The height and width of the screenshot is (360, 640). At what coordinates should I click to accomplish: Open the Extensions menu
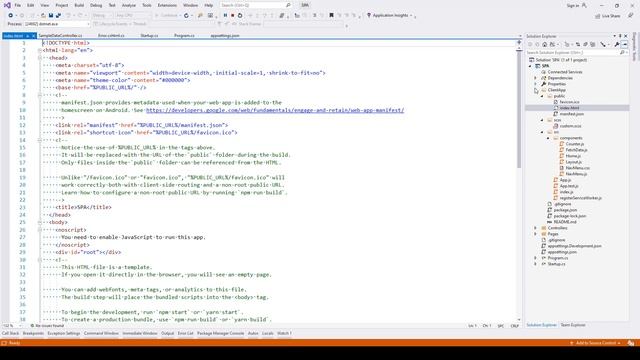(167, 5)
